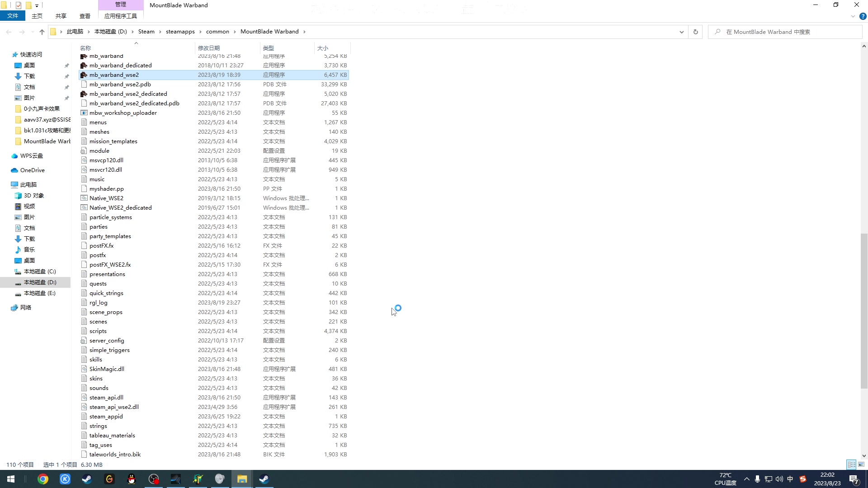The width and height of the screenshot is (868, 488).
Task: Click the 管理 contextual tab
Action: coord(121,5)
